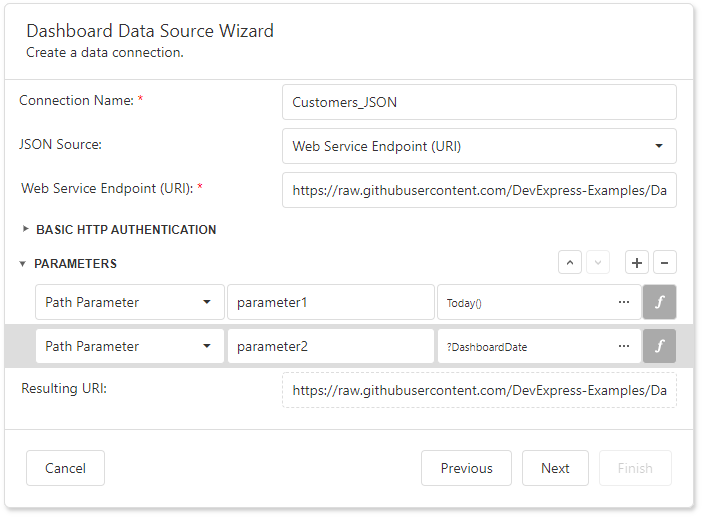
Task: Open parameter2 type Path Parameter dropdown
Action: pos(129,346)
